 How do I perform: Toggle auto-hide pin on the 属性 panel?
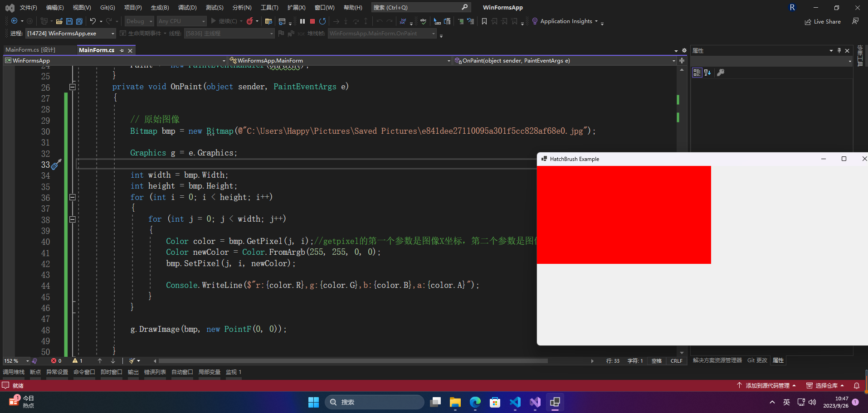[839, 50]
